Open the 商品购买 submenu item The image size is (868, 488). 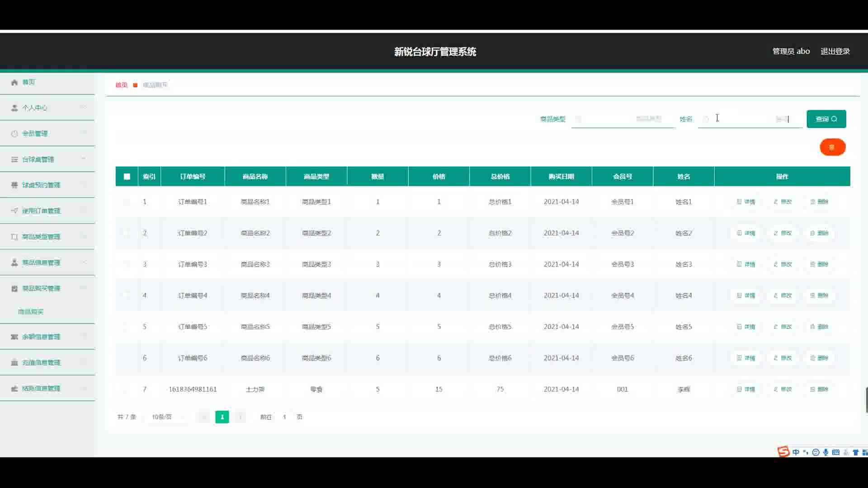coord(31,312)
